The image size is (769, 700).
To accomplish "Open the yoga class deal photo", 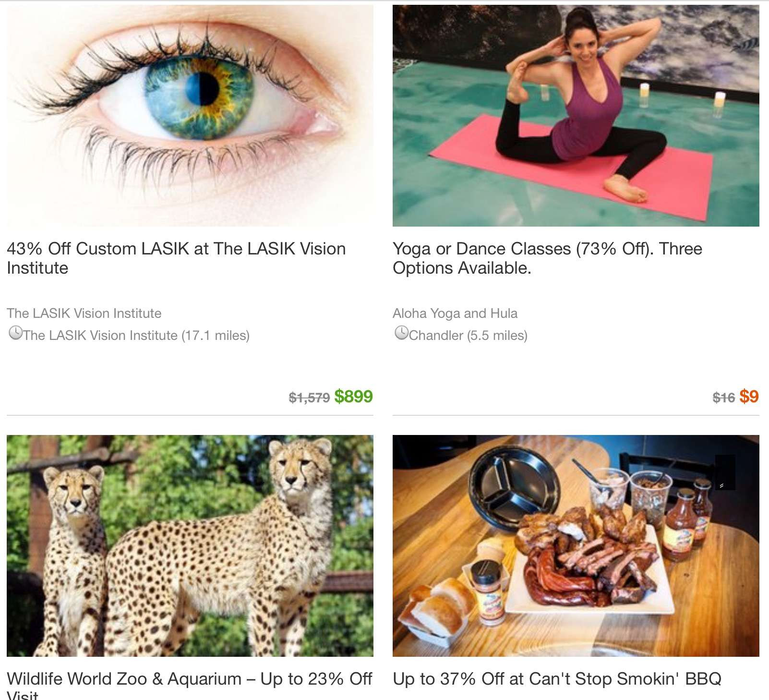I will click(576, 116).
